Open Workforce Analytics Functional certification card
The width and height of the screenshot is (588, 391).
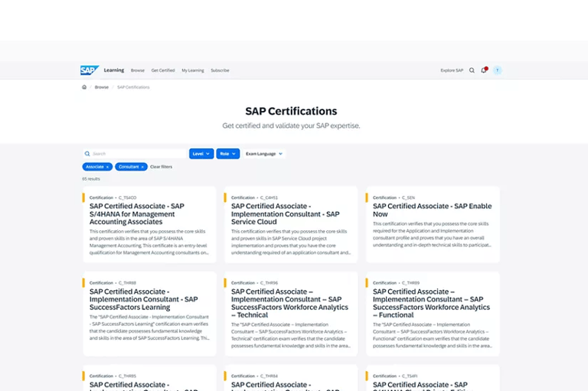[433, 314]
